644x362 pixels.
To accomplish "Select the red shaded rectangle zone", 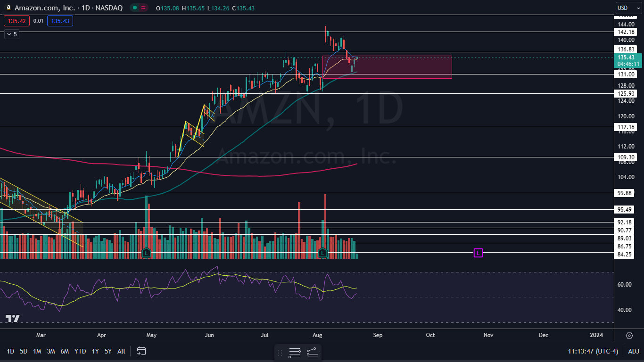I will [x=387, y=67].
